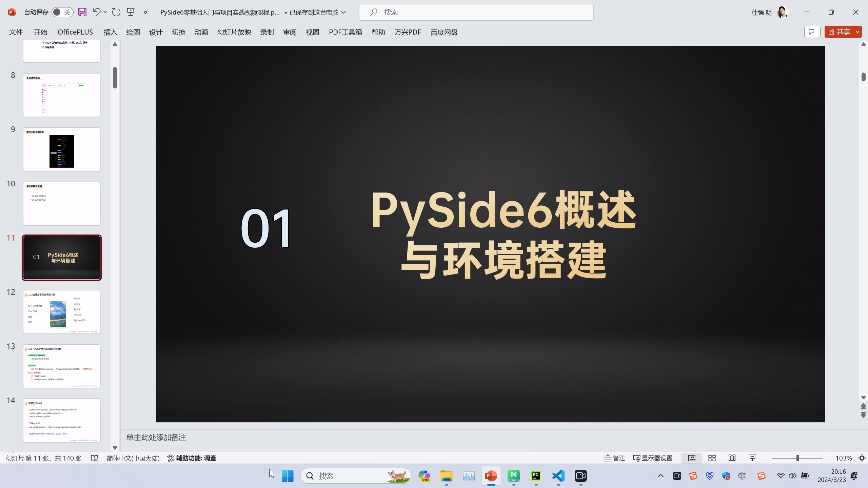Switch to the 开始 tab
The height and width of the screenshot is (488, 868).
[x=40, y=32]
